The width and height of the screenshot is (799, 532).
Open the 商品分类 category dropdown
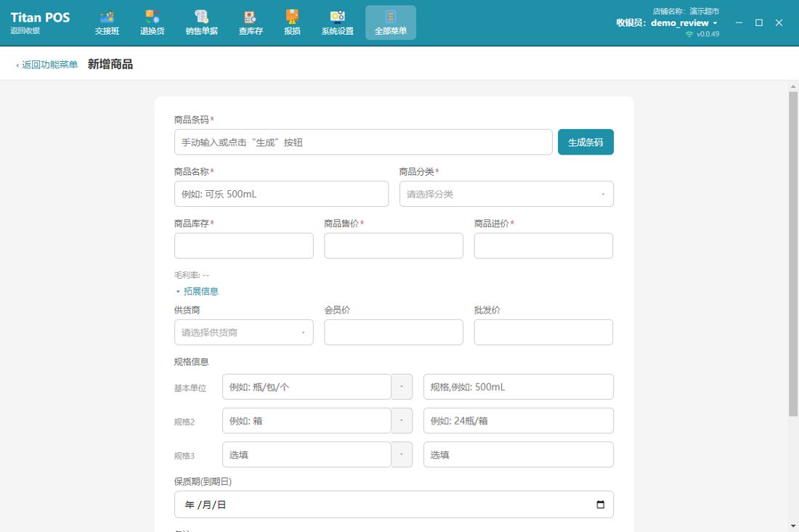506,194
